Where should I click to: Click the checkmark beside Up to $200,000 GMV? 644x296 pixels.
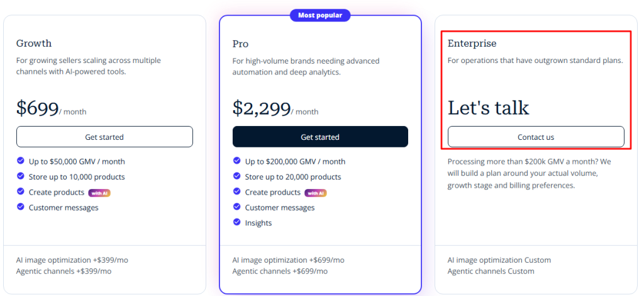point(236,161)
